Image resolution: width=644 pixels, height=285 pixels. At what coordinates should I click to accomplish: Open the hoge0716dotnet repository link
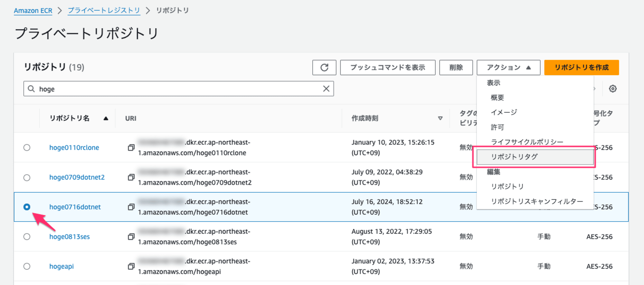pos(75,207)
